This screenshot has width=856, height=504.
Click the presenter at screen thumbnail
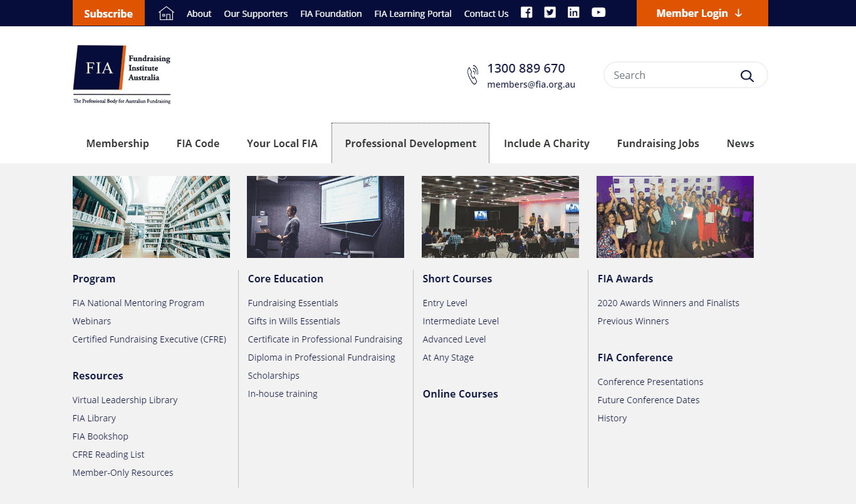click(325, 217)
